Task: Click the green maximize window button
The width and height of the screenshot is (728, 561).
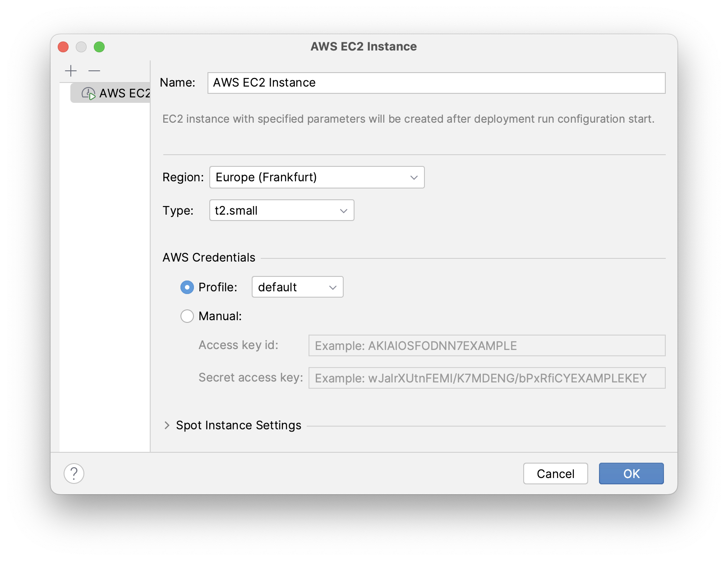Action: [x=99, y=47]
